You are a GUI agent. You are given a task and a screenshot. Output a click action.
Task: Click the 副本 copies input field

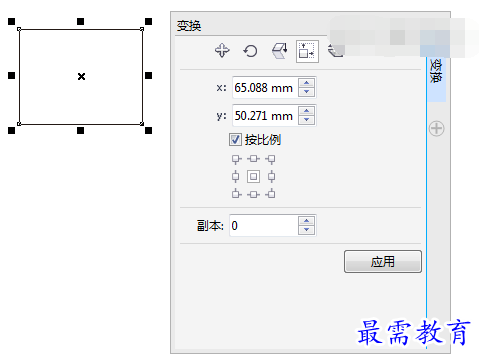click(263, 226)
